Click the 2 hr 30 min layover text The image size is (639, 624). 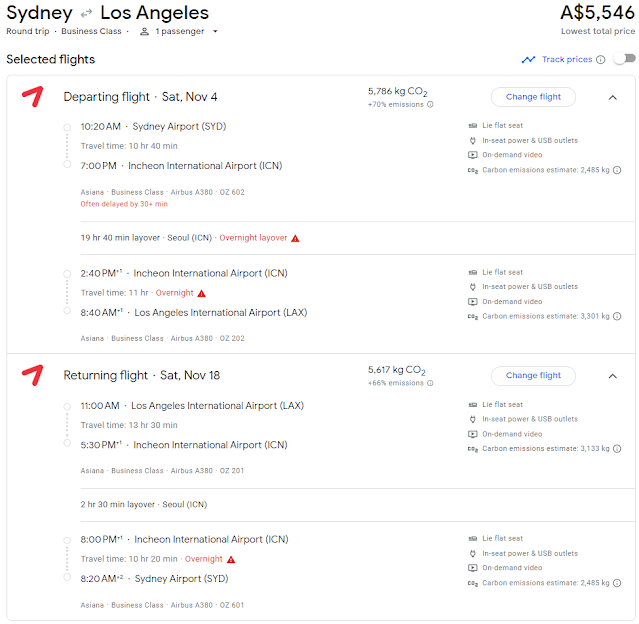point(117,504)
